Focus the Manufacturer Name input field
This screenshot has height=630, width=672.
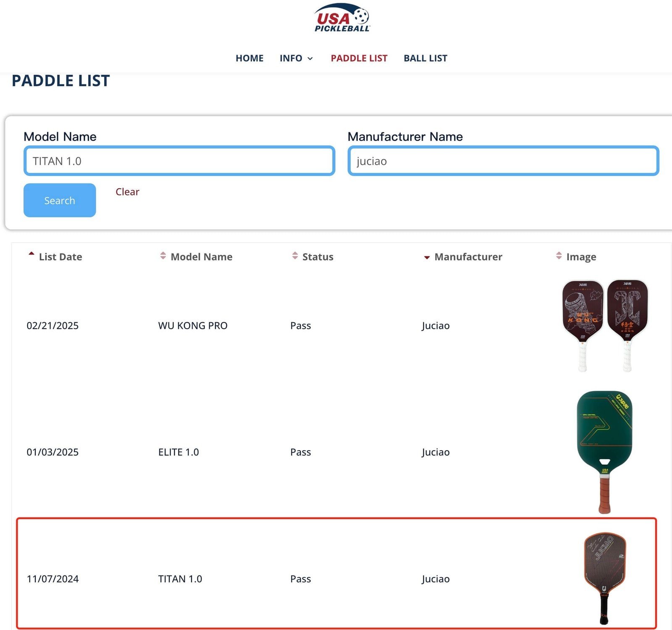tap(503, 161)
